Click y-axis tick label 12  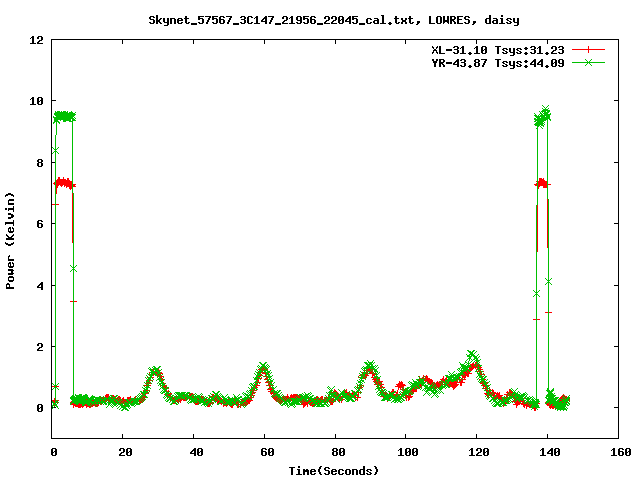(x=36, y=40)
